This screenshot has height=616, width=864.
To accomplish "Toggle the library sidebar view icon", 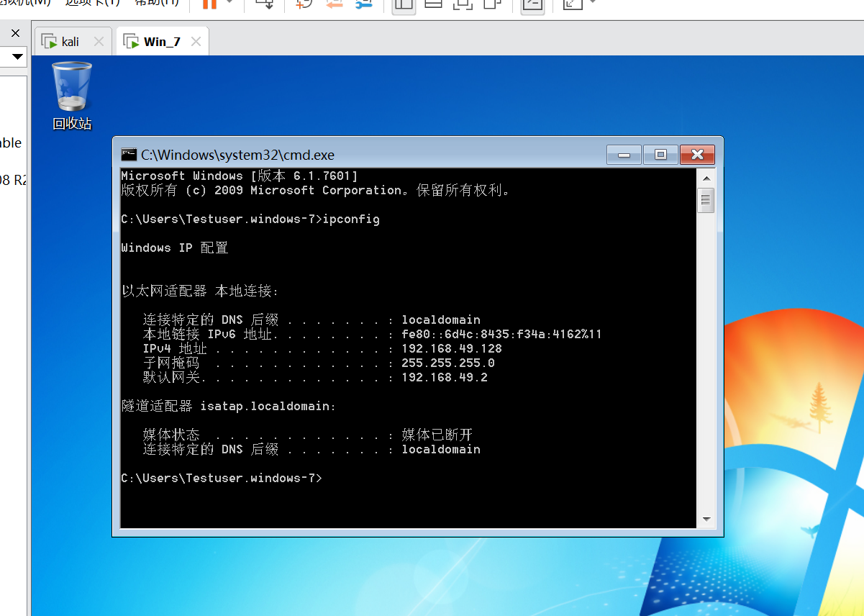I will (x=404, y=4).
